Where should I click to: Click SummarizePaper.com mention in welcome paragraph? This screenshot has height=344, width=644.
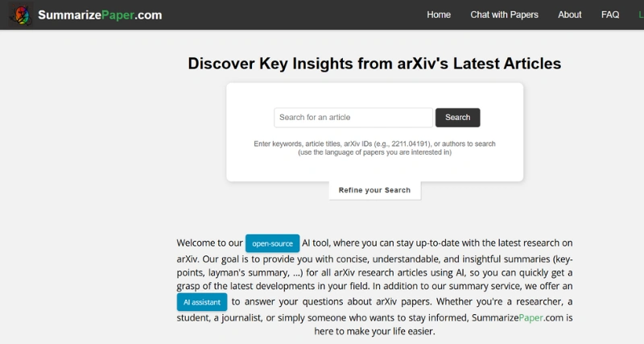pos(522,317)
